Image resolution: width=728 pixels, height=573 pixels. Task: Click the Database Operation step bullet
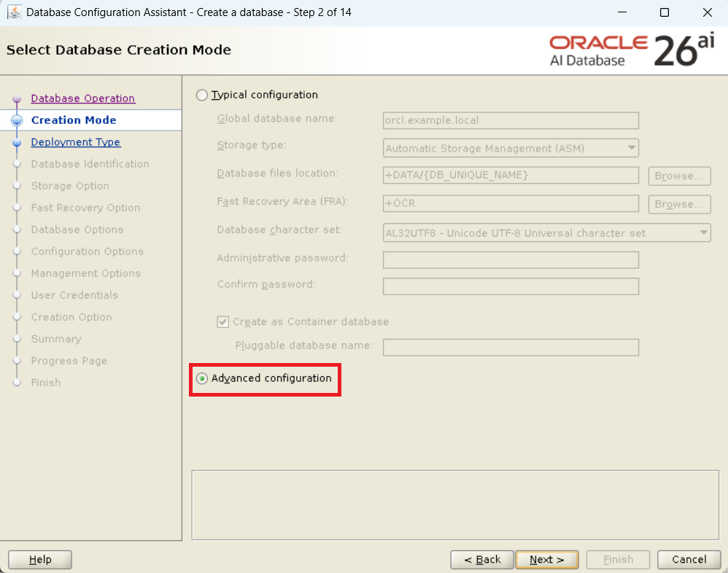pos(17,100)
